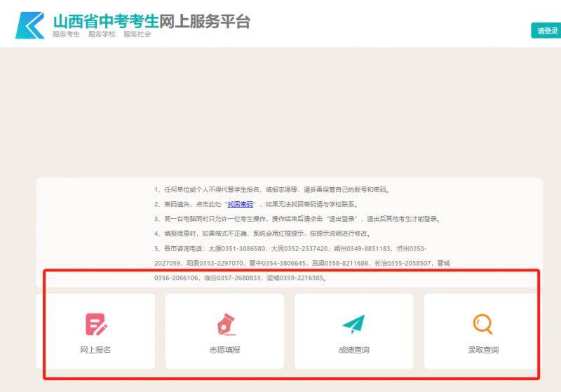Open the 录取查询 card label
The width and height of the screenshot is (561, 392).
pos(483,350)
